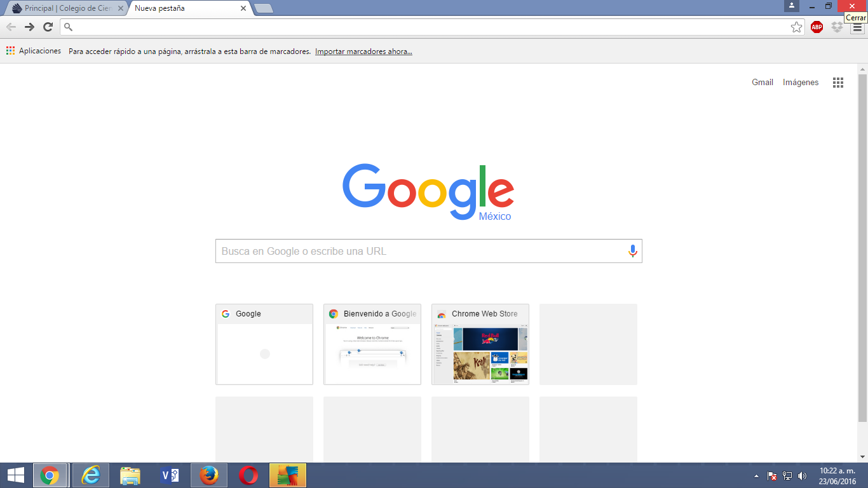The height and width of the screenshot is (488, 868).
Task: Open Visio from the taskbar
Action: (x=170, y=475)
